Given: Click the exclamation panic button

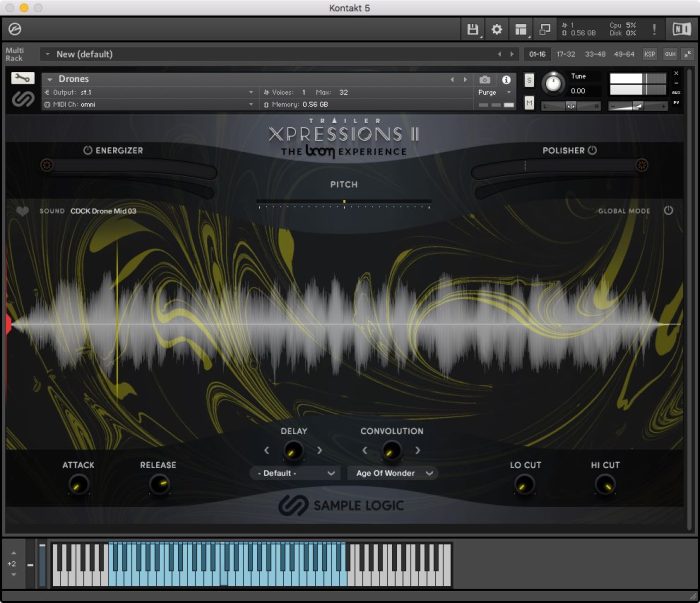Looking at the screenshot, I should pos(654,29).
